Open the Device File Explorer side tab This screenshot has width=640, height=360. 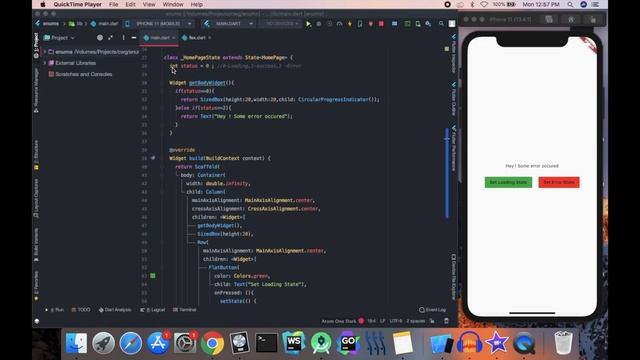click(x=453, y=278)
